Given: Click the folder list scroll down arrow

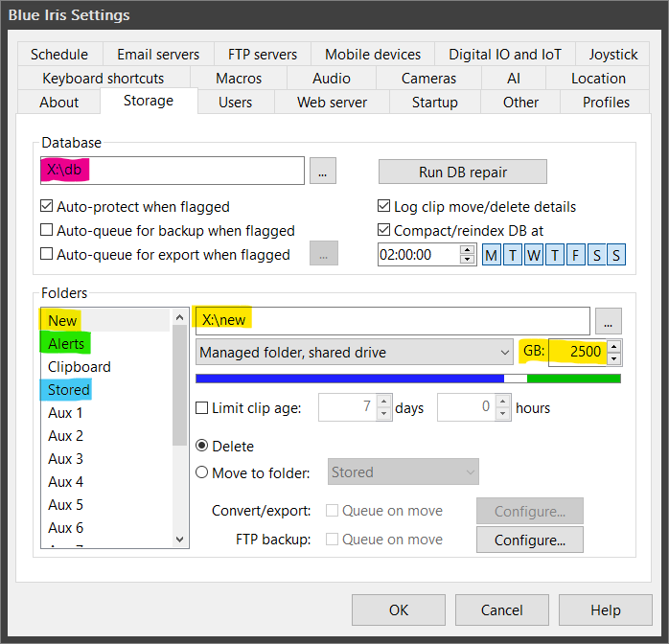Looking at the screenshot, I should tap(179, 540).
